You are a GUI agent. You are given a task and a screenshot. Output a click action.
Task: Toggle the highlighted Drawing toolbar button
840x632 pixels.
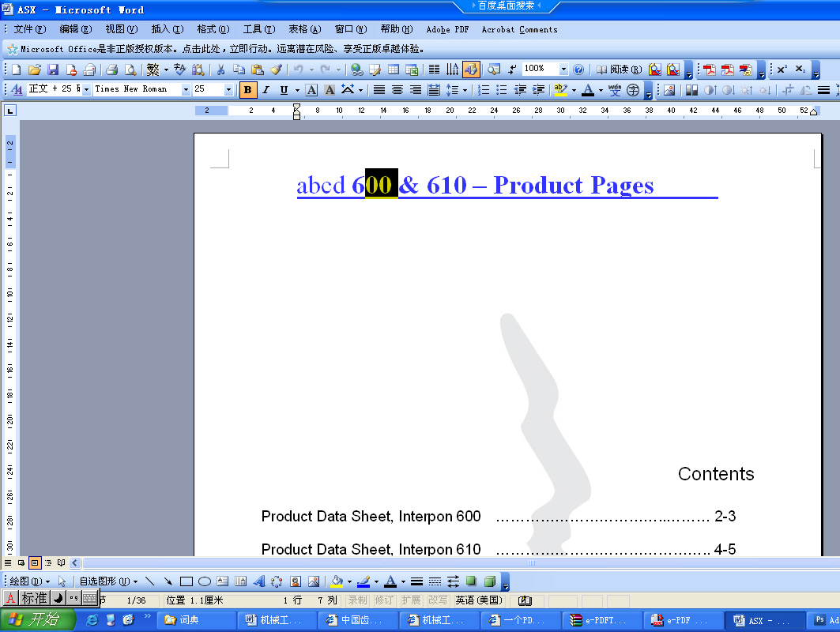pyautogui.click(x=471, y=70)
